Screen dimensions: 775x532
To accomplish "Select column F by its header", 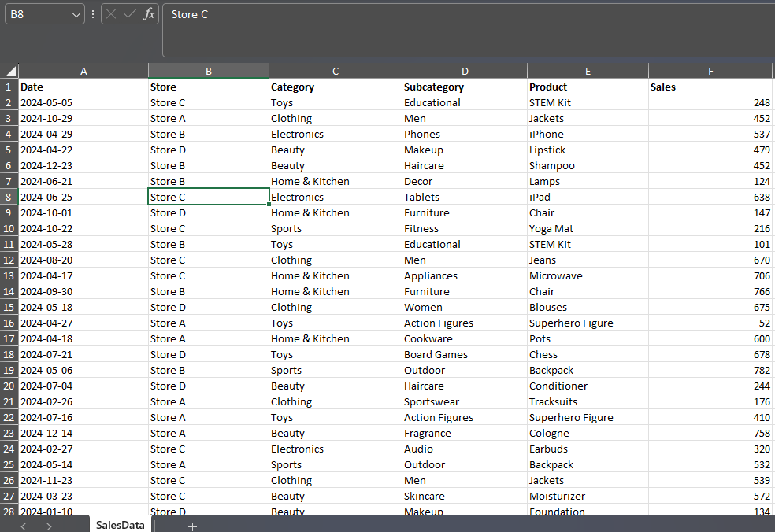I will 710,71.
